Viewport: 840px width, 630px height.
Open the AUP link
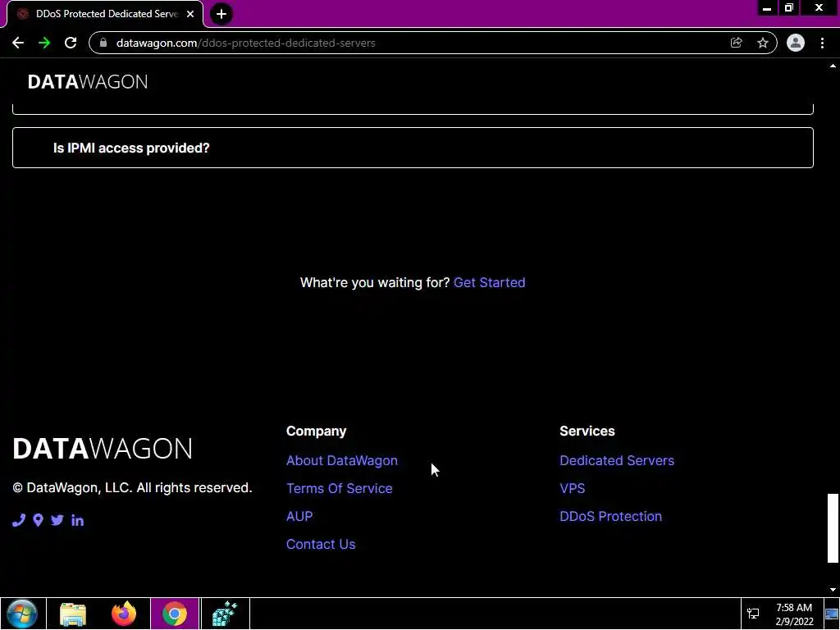(x=299, y=517)
